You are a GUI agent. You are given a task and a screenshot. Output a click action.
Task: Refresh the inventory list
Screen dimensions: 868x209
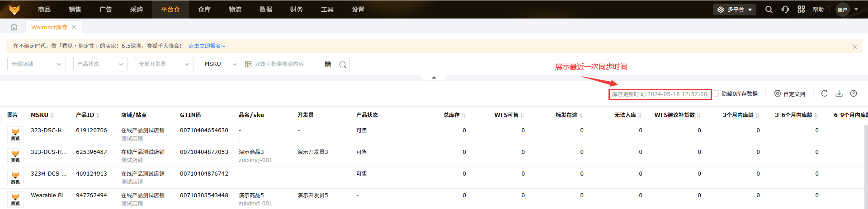click(x=824, y=93)
